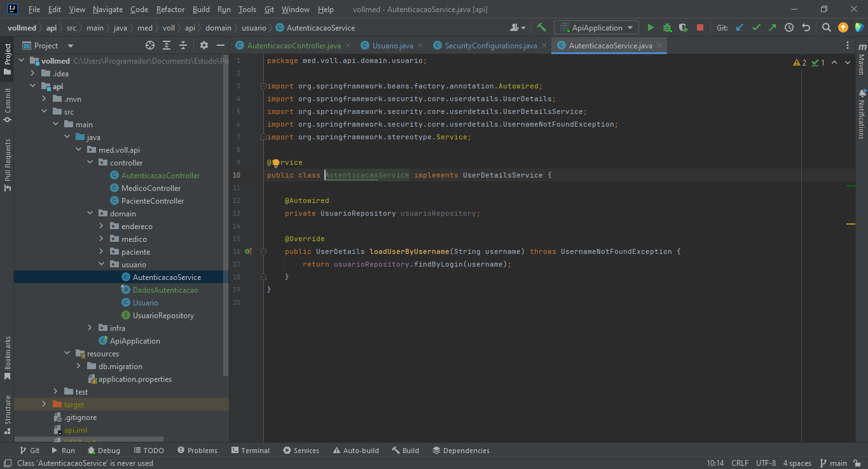
Task: Expand the .idea folder
Action: click(32, 74)
